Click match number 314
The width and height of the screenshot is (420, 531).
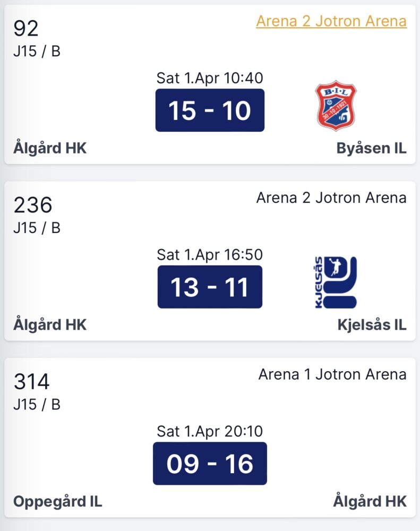click(x=31, y=382)
